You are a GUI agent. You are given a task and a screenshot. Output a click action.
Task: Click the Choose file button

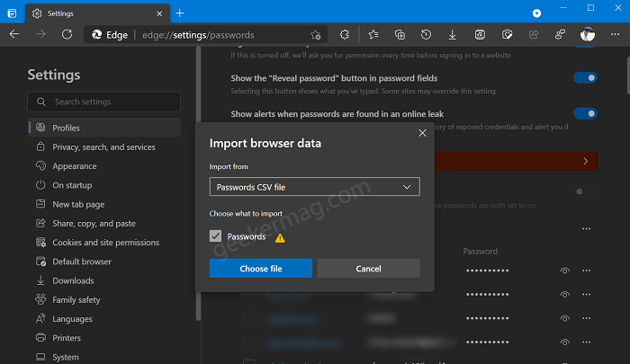coord(261,268)
